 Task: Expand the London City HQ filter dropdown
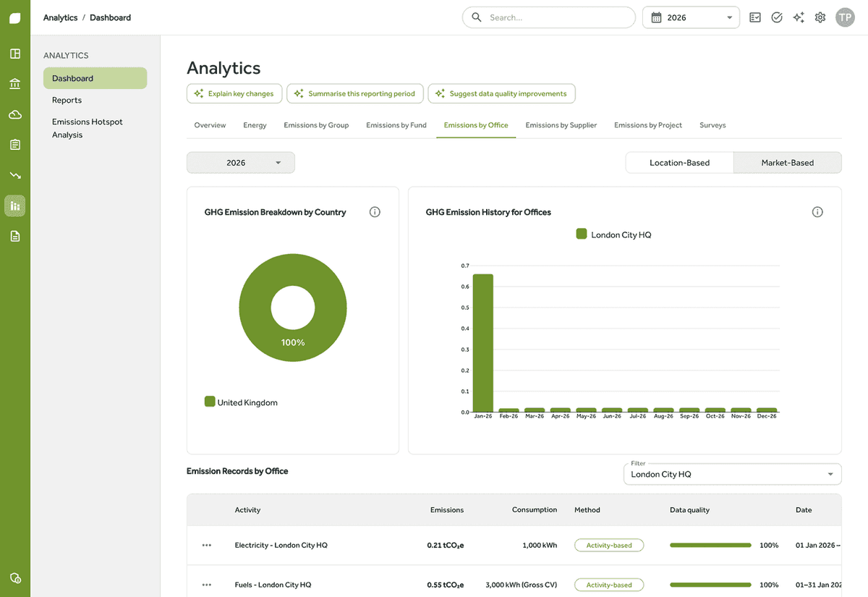click(x=733, y=474)
